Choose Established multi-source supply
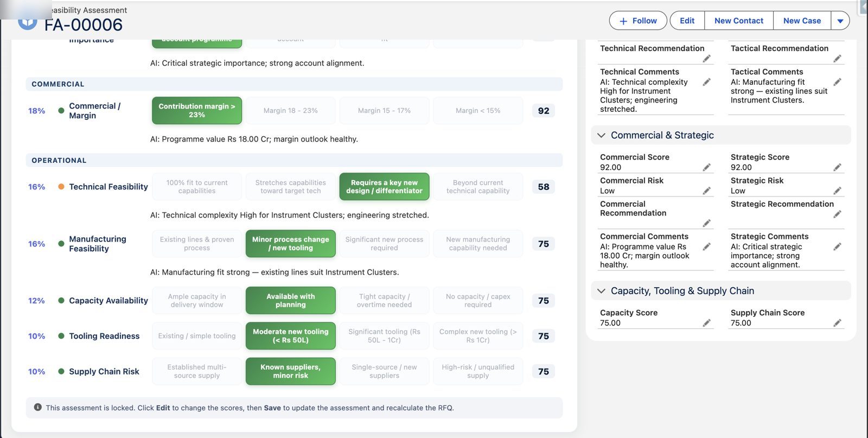This screenshot has height=438, width=868. [x=197, y=371]
